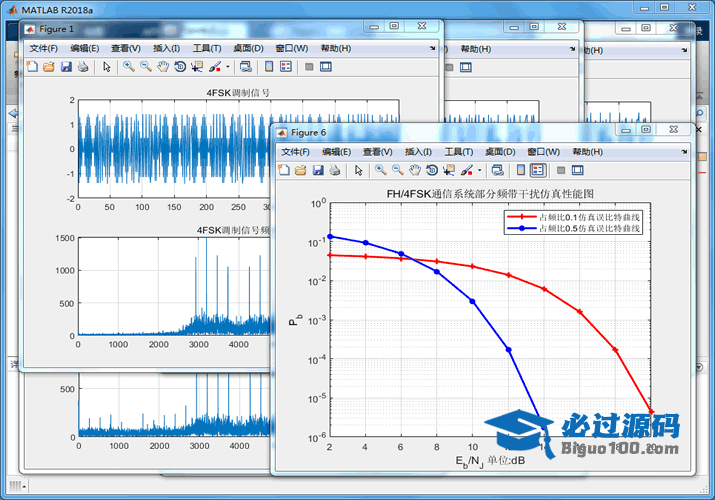
Task: Click the red 占频比0.1 legend entry
Action: (x=574, y=217)
